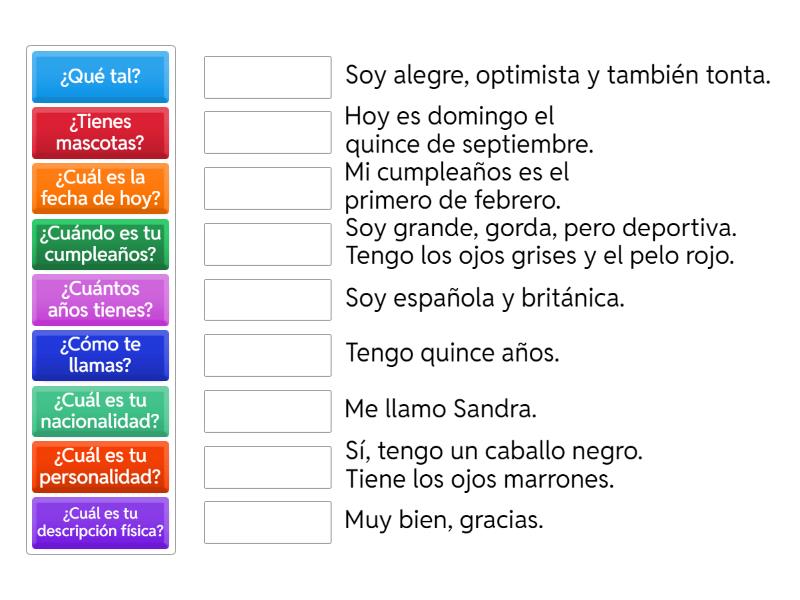Click the slot beside 'Tengo quince años'
The height and width of the screenshot is (600, 800).
(266, 353)
